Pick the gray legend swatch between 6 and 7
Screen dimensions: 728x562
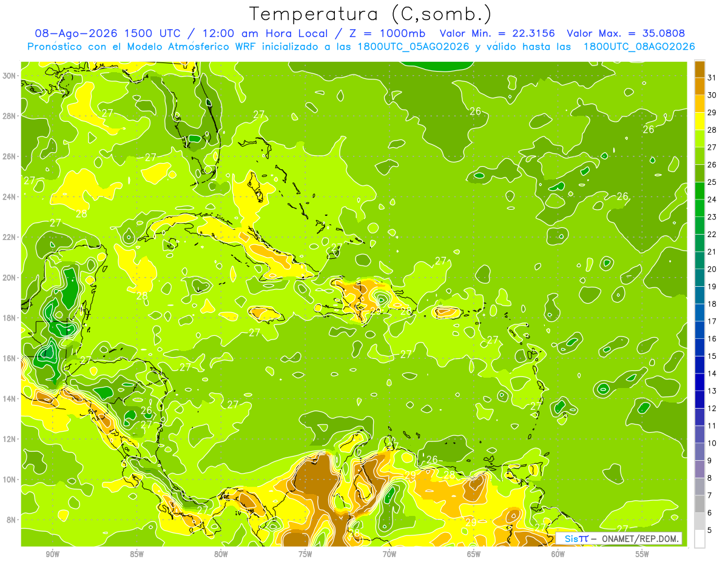point(699,504)
